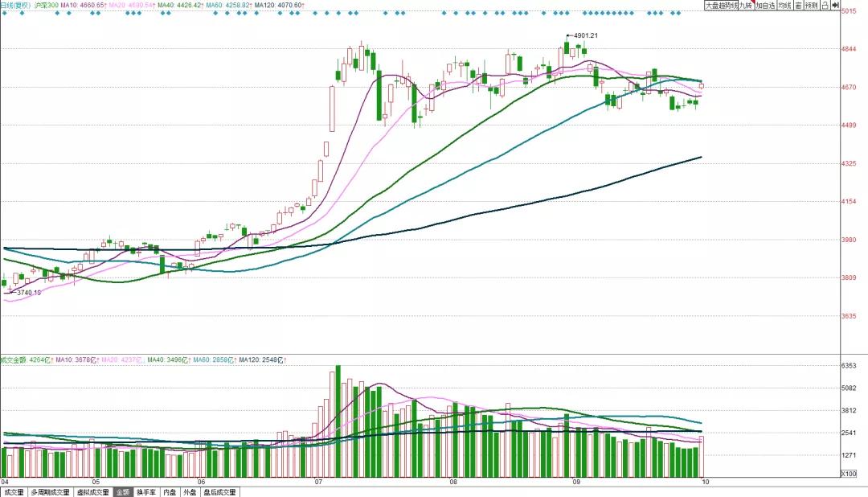Switch to the 盘后成交量 tab

(219, 492)
